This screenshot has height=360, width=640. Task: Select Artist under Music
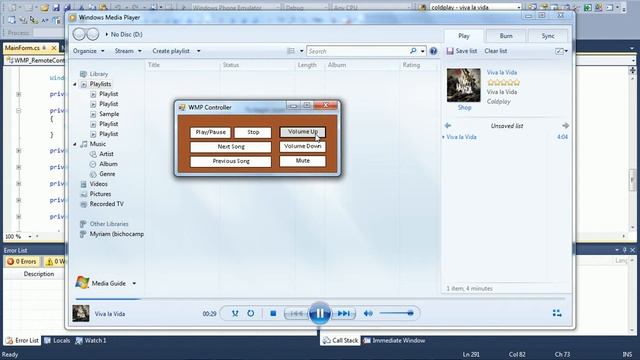pos(106,154)
